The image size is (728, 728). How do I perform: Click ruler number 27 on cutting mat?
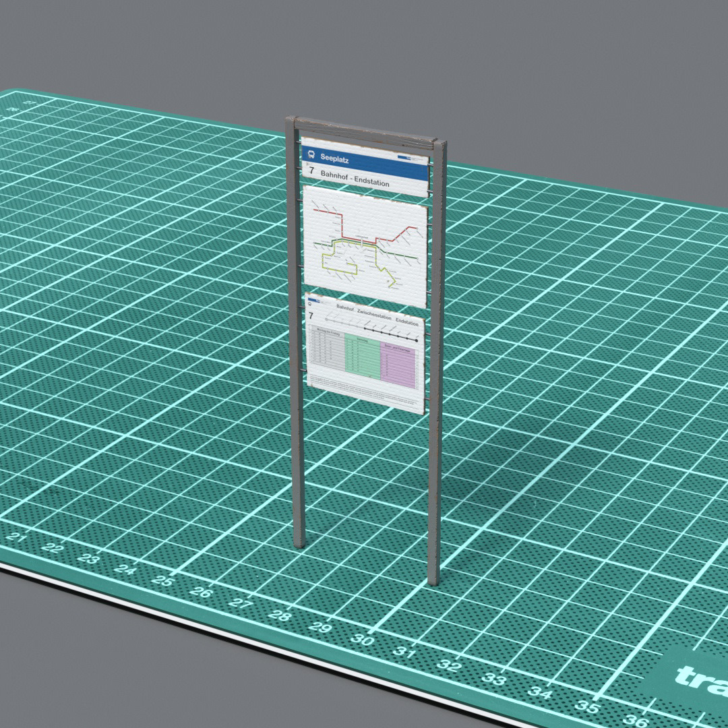[241, 603]
